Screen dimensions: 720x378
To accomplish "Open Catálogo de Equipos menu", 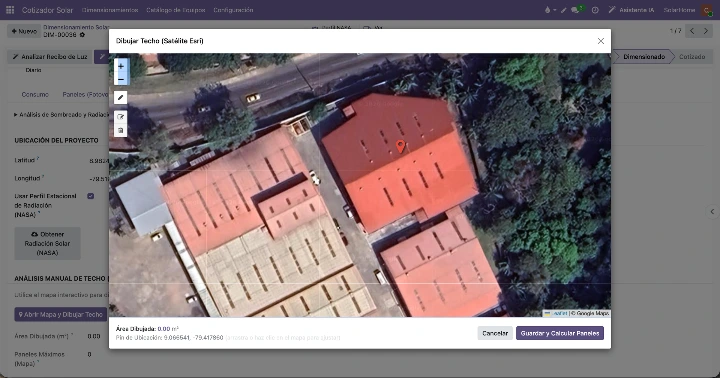I will coord(175,10).
